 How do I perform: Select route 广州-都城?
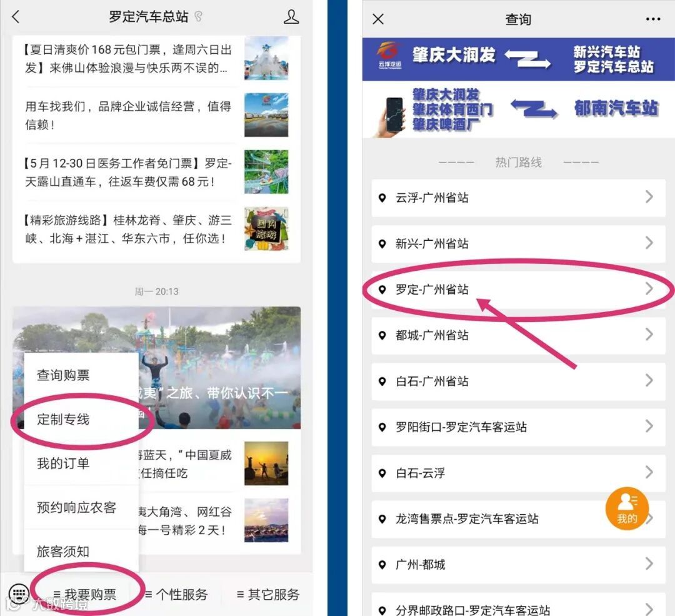coord(518,565)
